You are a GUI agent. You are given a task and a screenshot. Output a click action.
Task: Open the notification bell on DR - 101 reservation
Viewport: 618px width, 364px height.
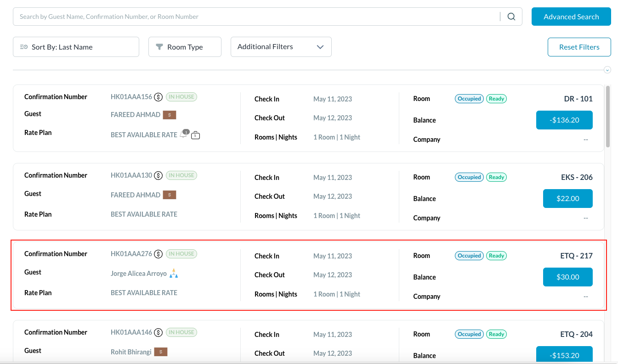click(x=184, y=134)
